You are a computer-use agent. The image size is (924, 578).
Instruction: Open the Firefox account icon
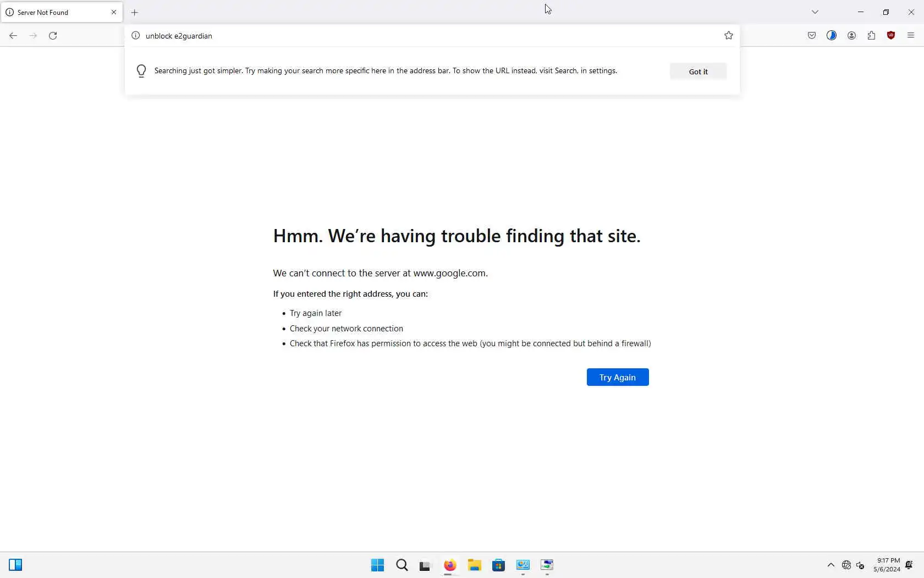tap(851, 36)
